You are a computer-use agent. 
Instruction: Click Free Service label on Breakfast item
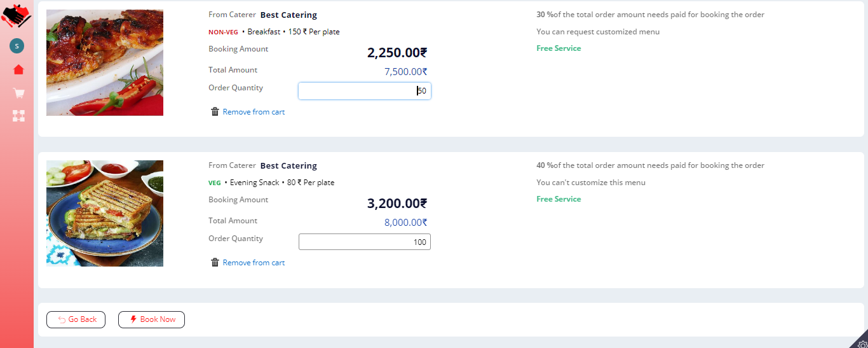point(559,48)
